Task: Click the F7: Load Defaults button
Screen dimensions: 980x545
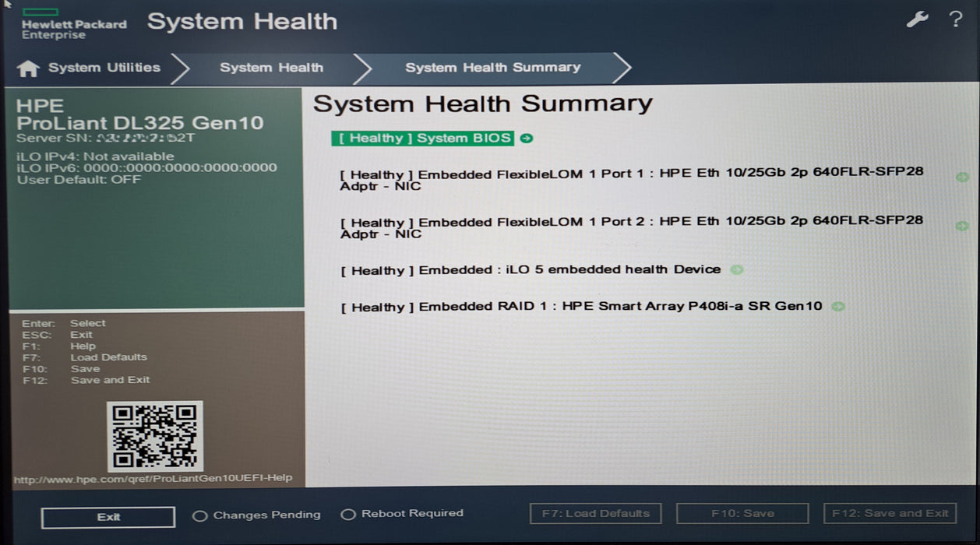Action: [x=596, y=514]
